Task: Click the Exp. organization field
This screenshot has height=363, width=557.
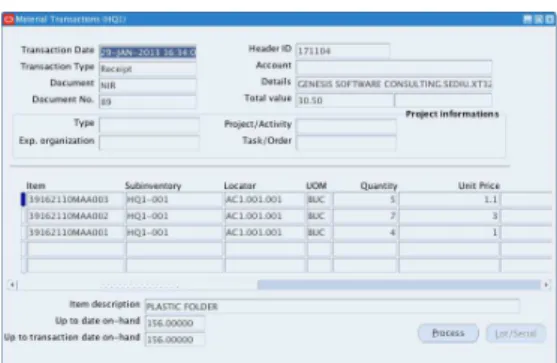Action: pyautogui.click(x=149, y=143)
